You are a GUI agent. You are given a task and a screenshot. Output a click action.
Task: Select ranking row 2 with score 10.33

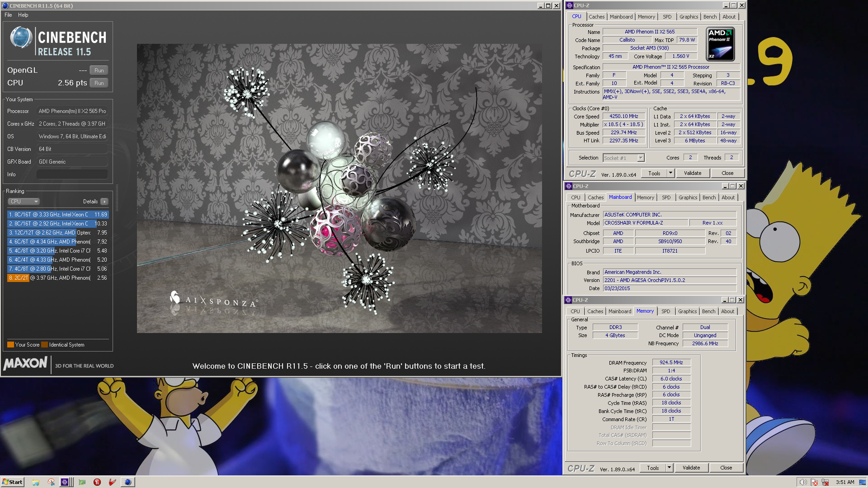pyautogui.click(x=58, y=224)
